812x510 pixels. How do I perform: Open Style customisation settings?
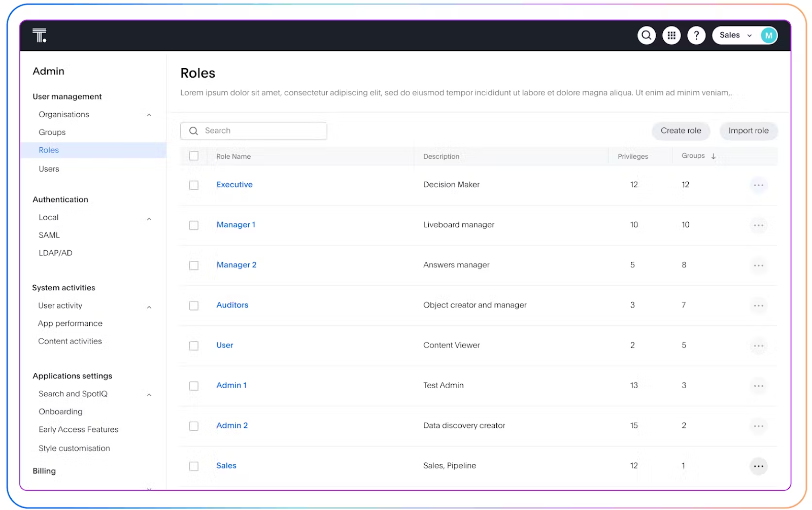74,448
